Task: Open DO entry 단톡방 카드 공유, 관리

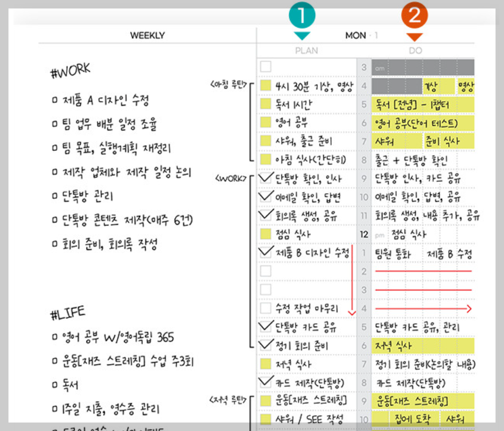Action: [x=418, y=327]
